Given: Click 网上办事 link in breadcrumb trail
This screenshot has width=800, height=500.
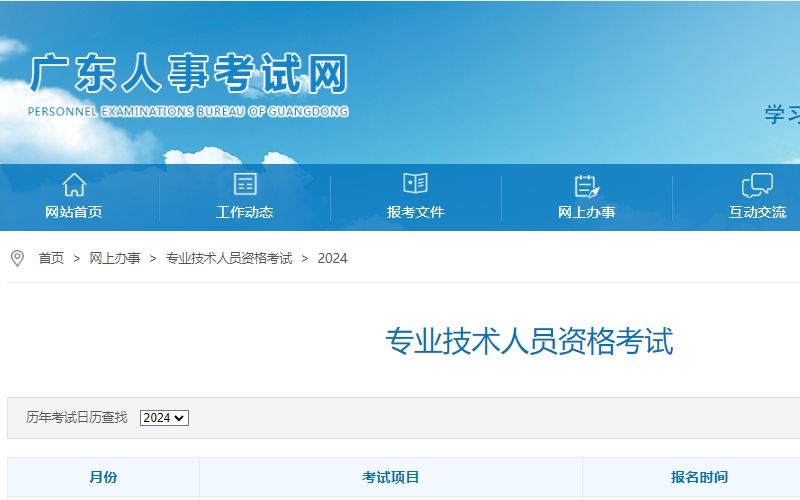Looking at the screenshot, I should click(115, 258).
